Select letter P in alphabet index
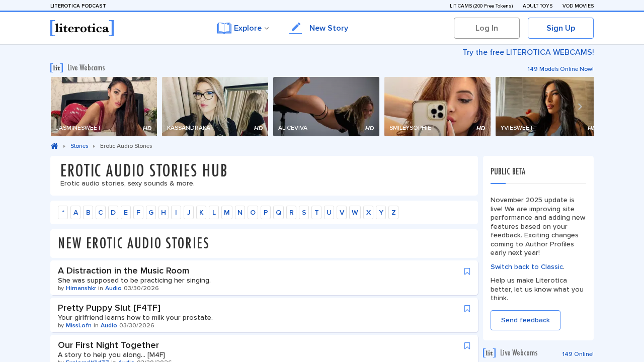 click(266, 212)
